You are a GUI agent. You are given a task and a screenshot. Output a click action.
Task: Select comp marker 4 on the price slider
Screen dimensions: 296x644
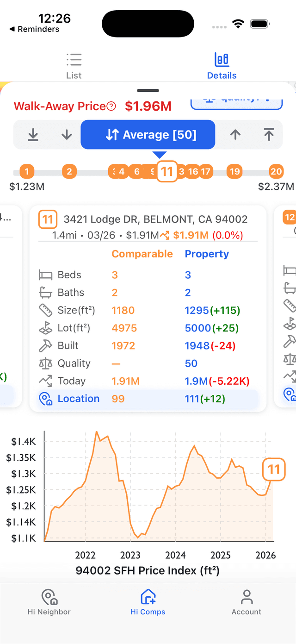[121, 172]
